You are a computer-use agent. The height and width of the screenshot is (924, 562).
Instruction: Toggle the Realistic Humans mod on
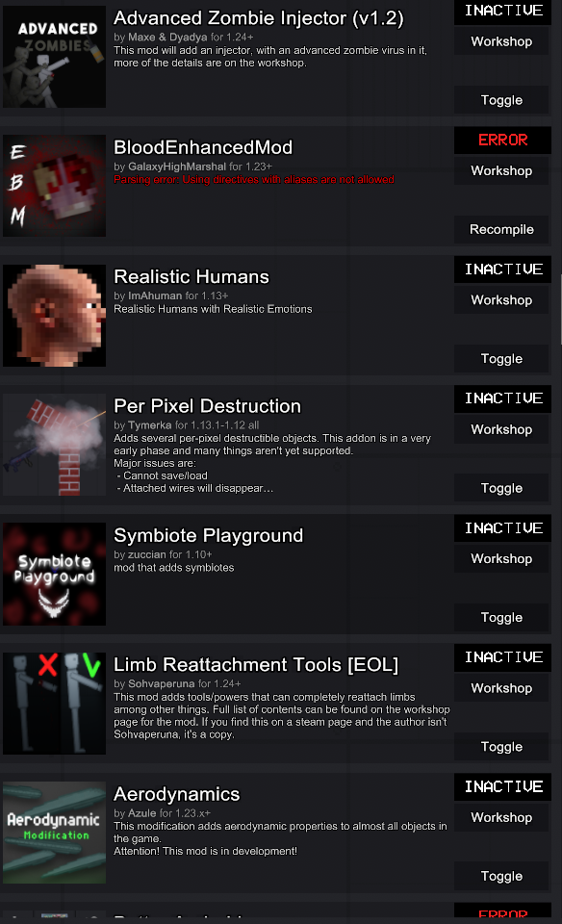[501, 358]
